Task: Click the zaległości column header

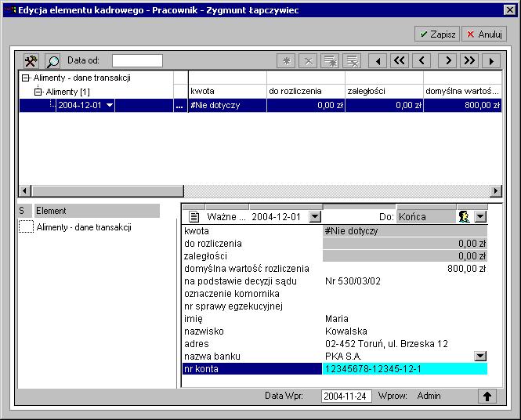Action: pos(384,91)
